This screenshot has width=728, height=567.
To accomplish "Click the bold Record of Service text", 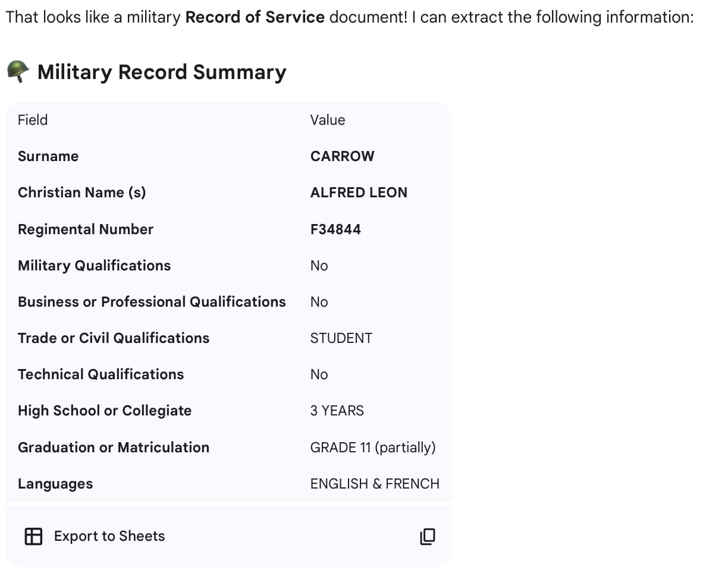I will (x=255, y=17).
